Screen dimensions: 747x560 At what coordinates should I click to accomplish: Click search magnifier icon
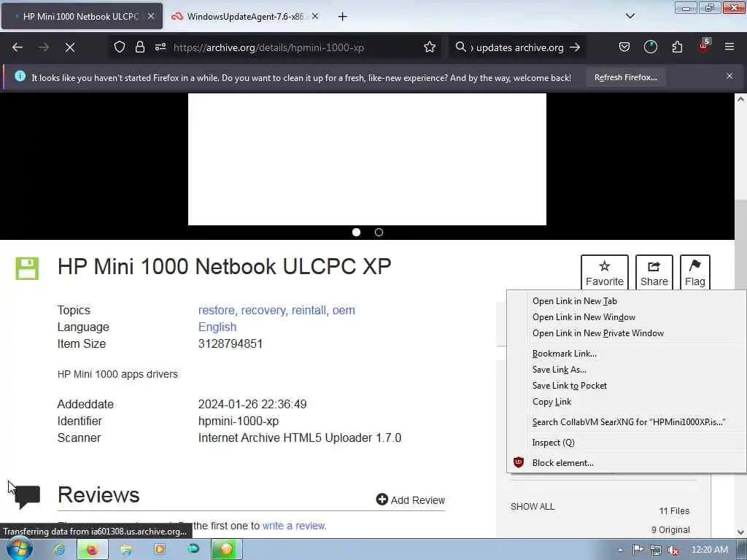[x=460, y=47]
